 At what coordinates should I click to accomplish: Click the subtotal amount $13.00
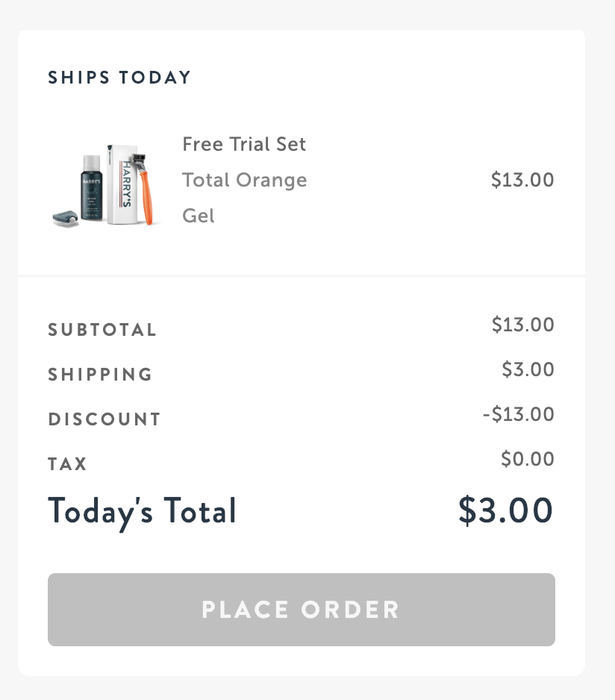coord(522,325)
